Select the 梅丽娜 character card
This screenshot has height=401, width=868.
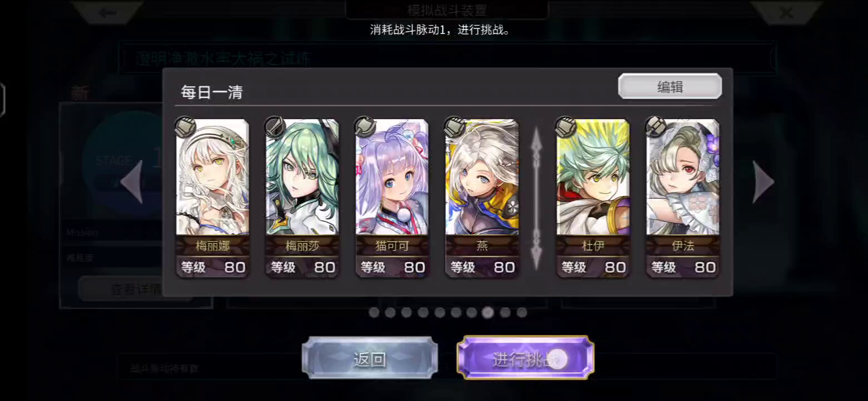[x=213, y=198]
